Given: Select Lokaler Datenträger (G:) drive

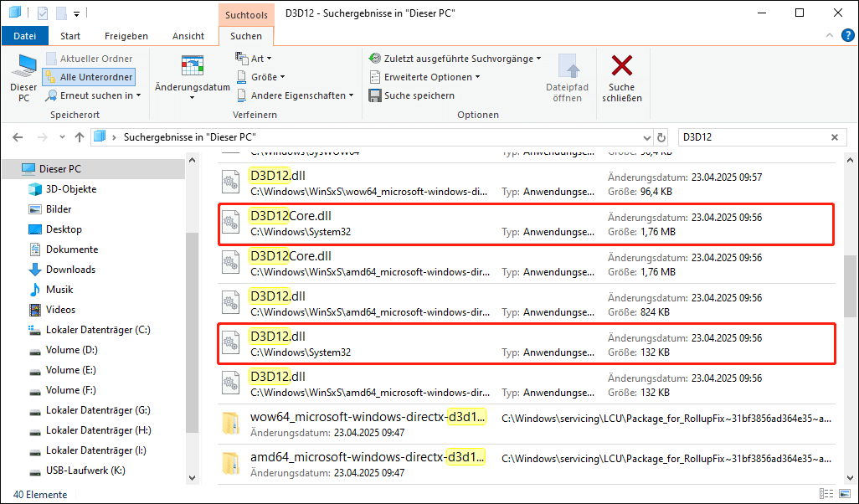Looking at the screenshot, I should coord(98,409).
